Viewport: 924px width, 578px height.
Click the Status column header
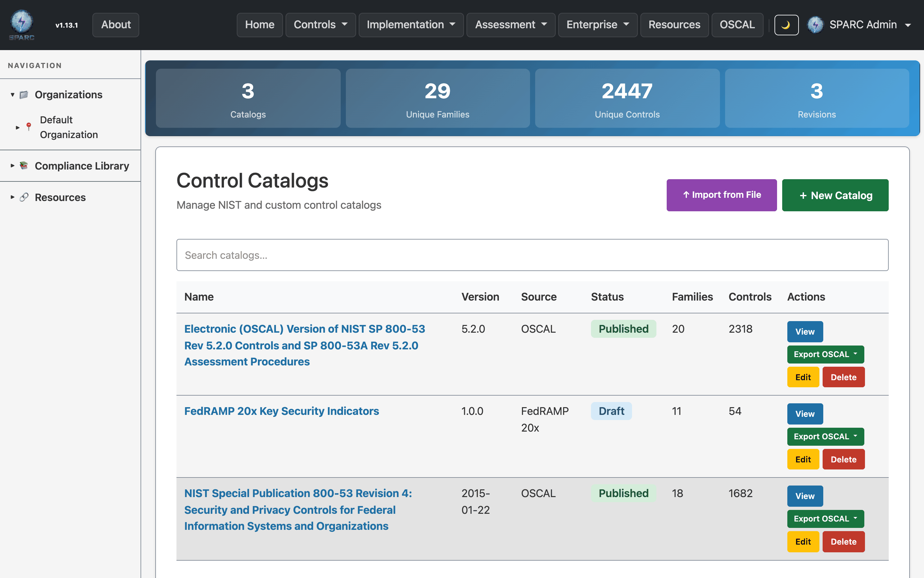click(607, 297)
